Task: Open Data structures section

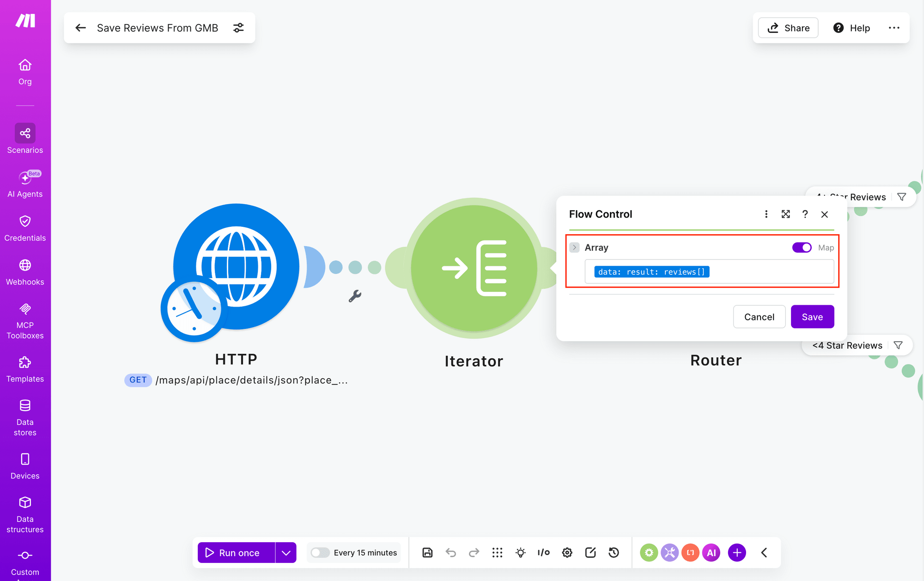Action: pyautogui.click(x=25, y=515)
